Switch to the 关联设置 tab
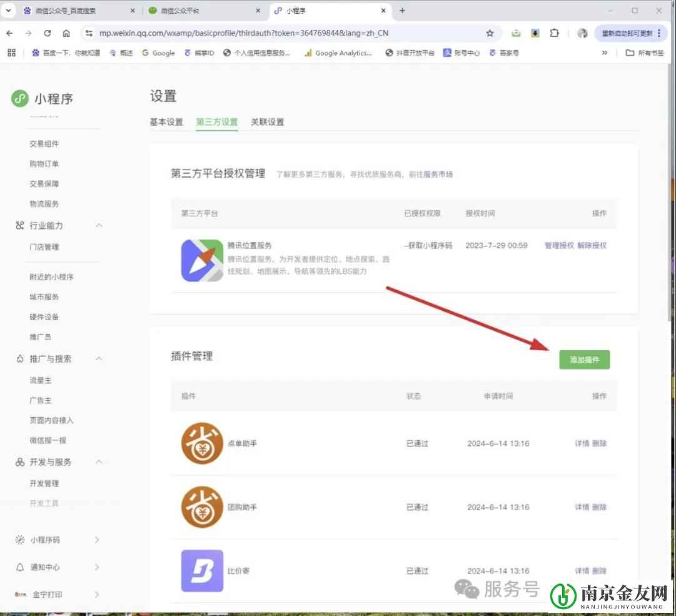Screen dimensions: 676x616 (267, 123)
